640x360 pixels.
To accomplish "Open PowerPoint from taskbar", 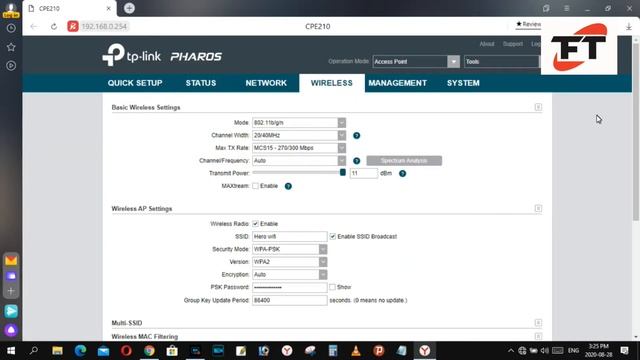I will 379,351.
